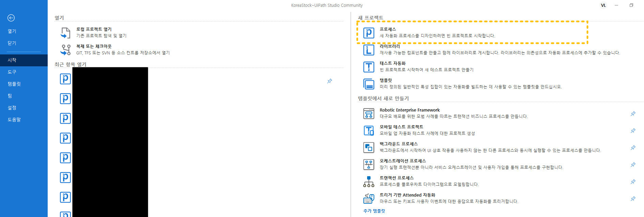Select the 로컬 프로젝트 열기 title text
Screen dimensions: 644x217
pos(94,29)
